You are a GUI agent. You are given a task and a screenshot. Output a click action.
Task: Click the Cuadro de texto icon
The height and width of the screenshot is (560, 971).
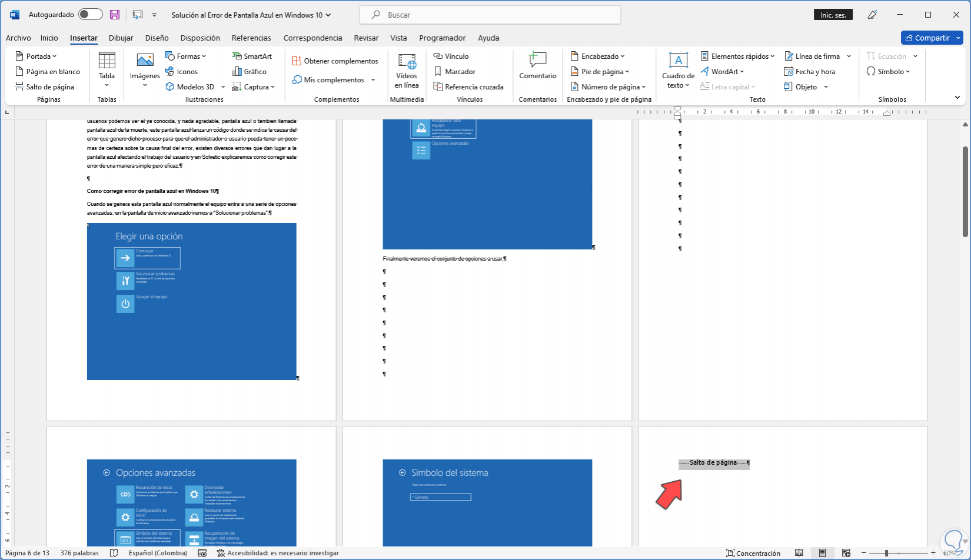point(678,60)
